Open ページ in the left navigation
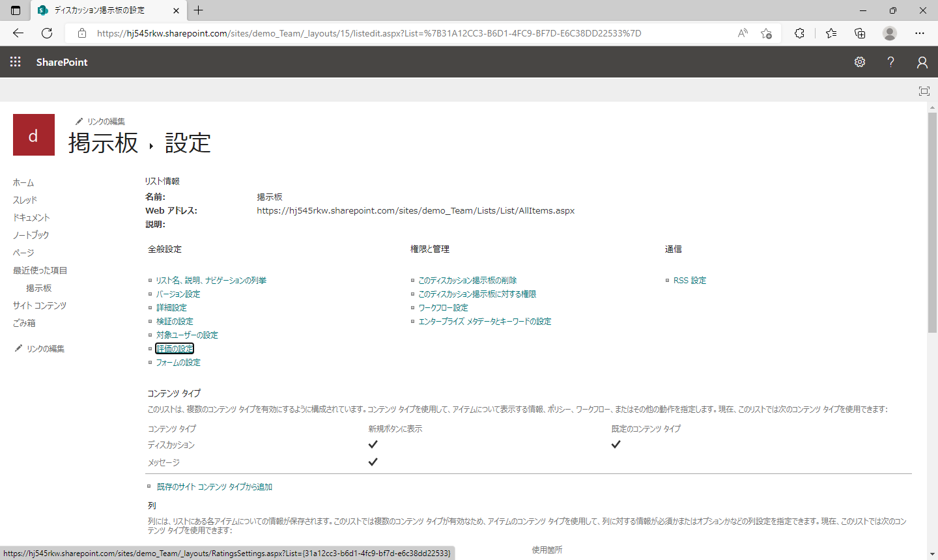938x560 pixels. point(23,253)
